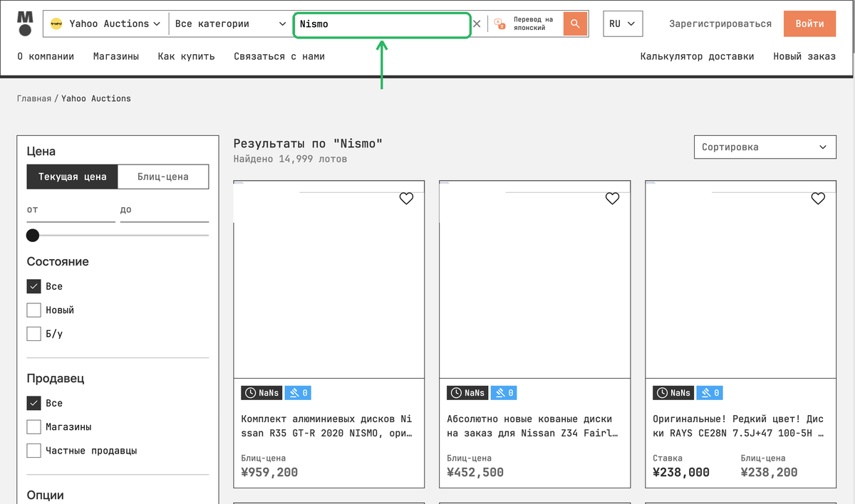
Task: Open the Nissan Z34 Fairlady lot thumbnail
Action: point(535,279)
